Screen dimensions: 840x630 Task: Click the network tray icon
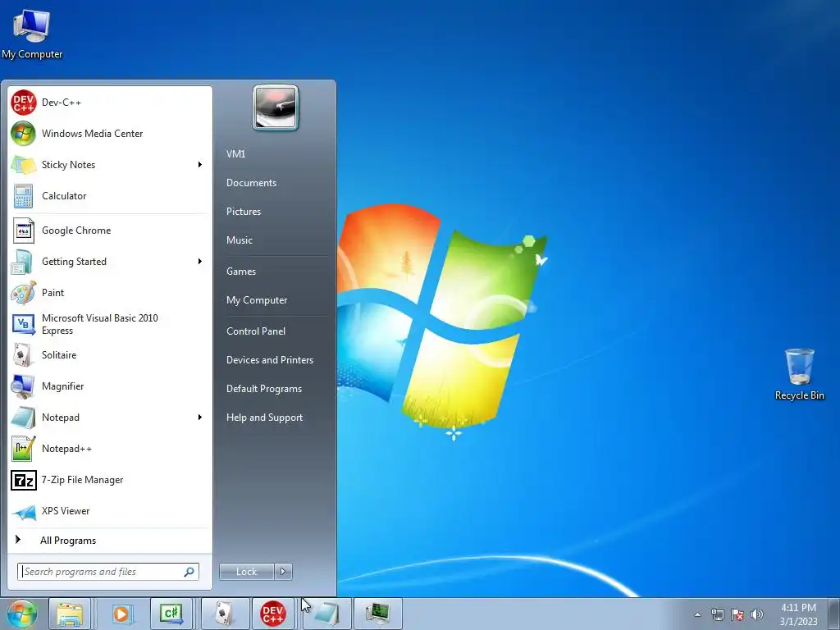(x=717, y=614)
